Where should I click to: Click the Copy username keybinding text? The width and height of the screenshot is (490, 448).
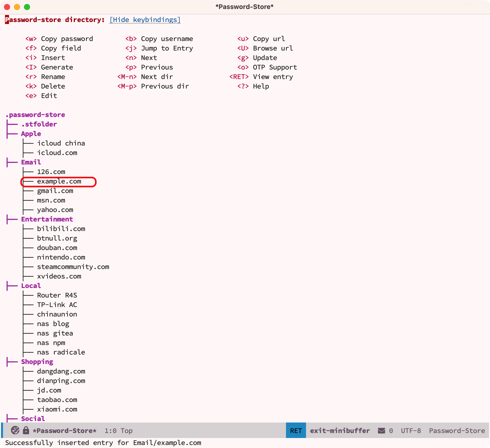167,39
